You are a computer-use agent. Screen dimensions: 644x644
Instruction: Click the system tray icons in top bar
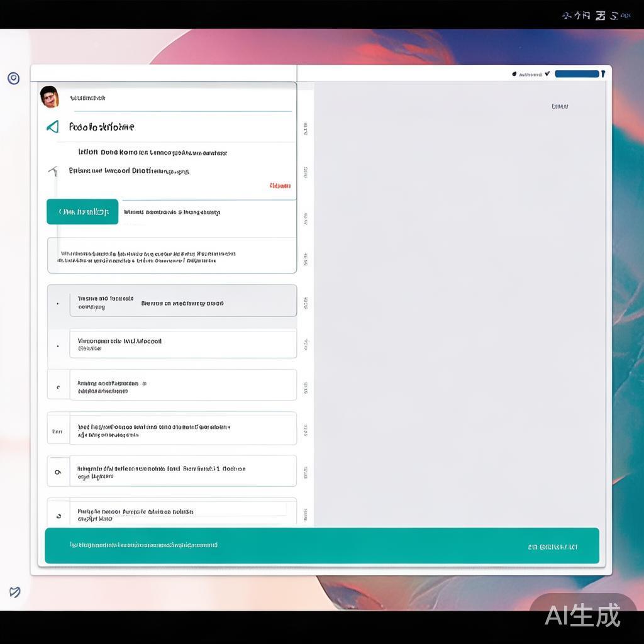[x=595, y=15]
